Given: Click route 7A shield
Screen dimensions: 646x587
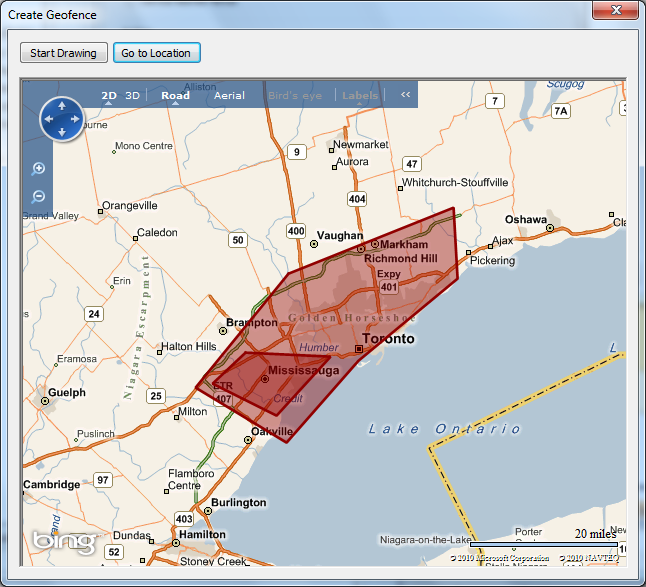Looking at the screenshot, I should (x=561, y=111).
